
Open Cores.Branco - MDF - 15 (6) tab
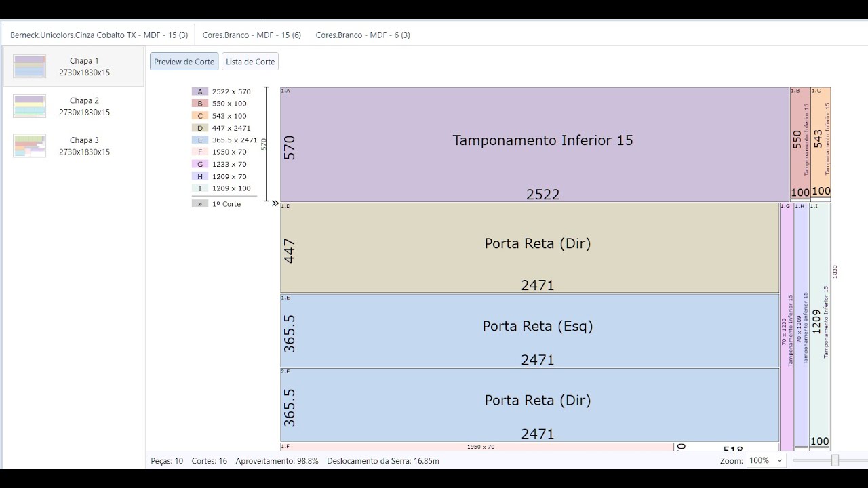[252, 35]
